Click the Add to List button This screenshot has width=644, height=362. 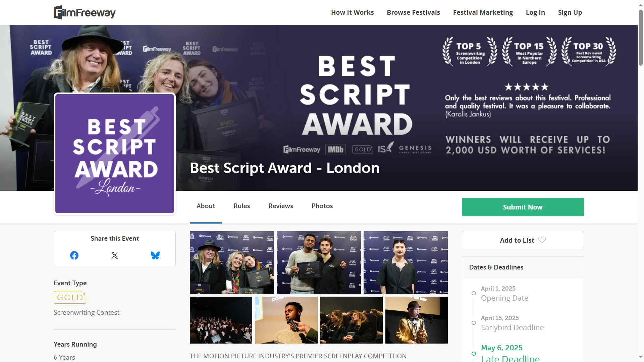point(517,240)
